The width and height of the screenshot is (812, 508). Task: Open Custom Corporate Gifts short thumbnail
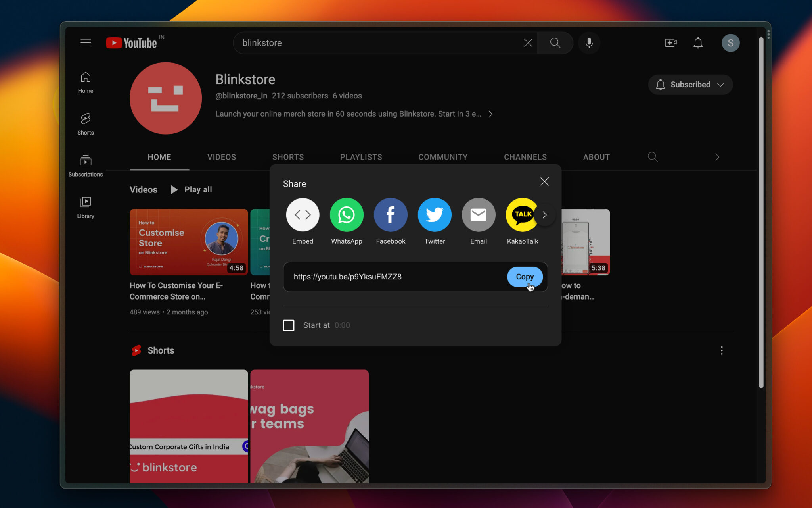(x=189, y=426)
